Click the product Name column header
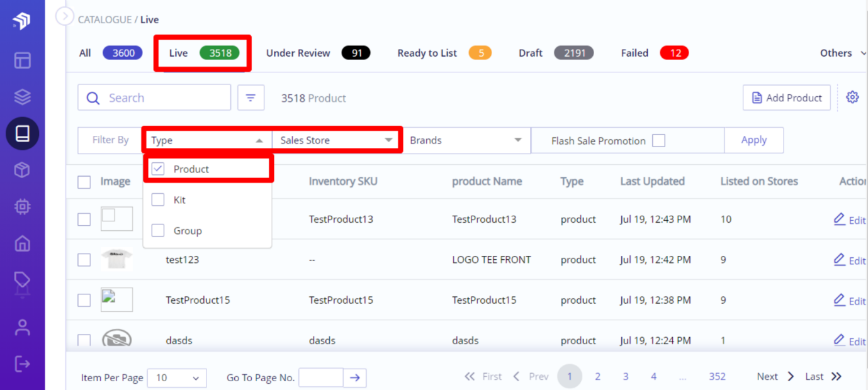This screenshot has height=390, width=868. [487, 181]
